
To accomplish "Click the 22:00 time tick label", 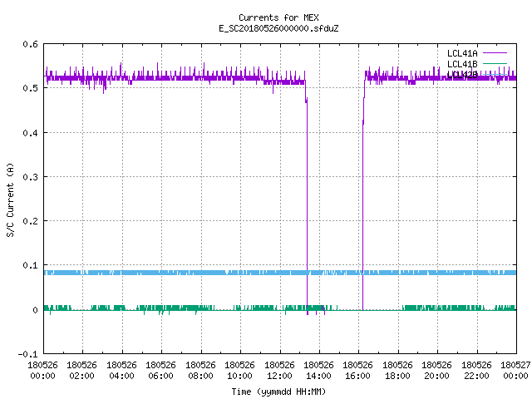I will (x=476, y=376).
